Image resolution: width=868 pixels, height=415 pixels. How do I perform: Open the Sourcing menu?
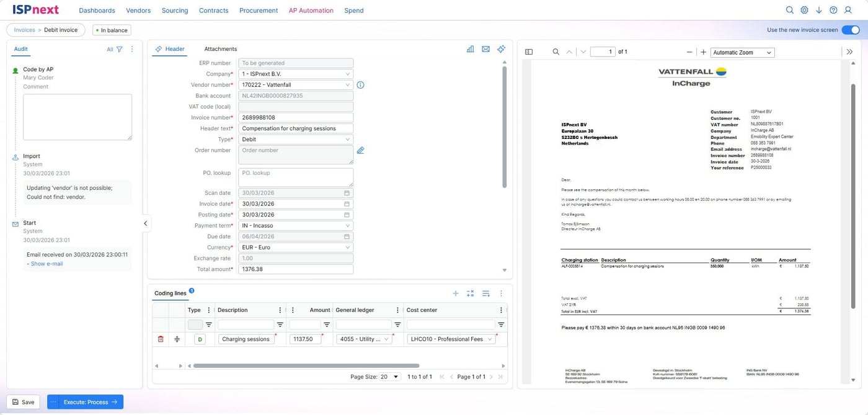[x=175, y=11]
